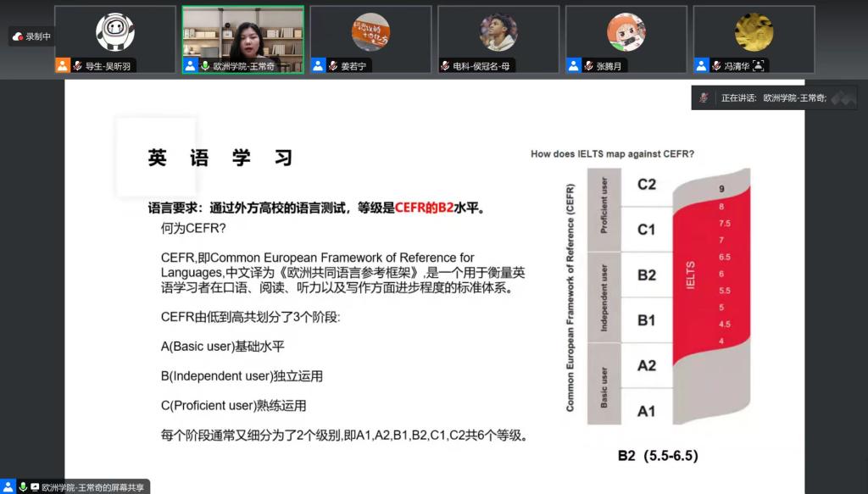Click orange user icon on 导生-吴昕羽 tile
868x494 pixels.
tap(63, 65)
